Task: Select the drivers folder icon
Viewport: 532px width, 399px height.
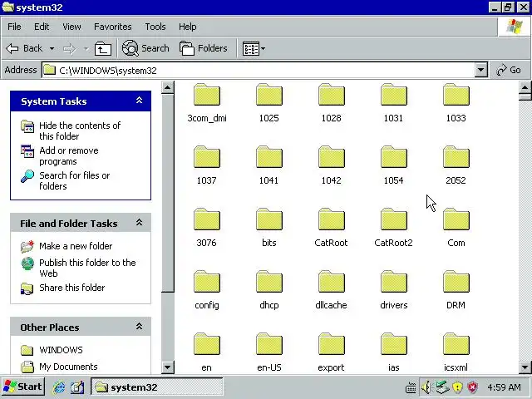Action: (x=393, y=282)
